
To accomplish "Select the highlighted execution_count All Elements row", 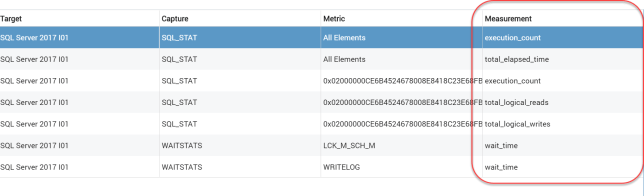I will tap(321, 37).
